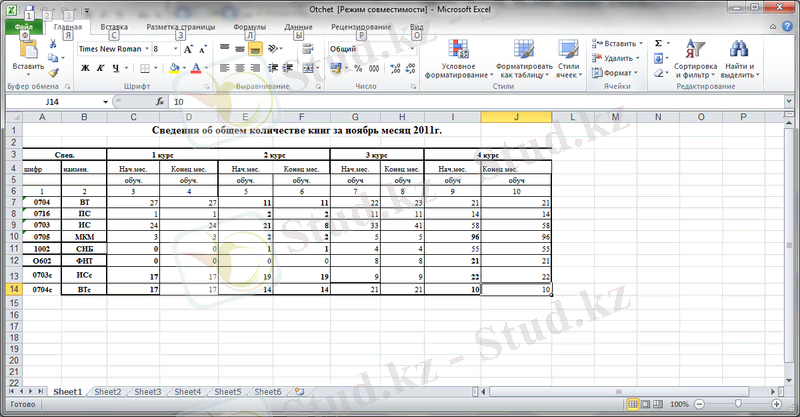Image resolution: width=800 pixels, height=417 pixels.
Task: Click Format as Table (Форматировать как таблицу)
Action: coord(524,57)
